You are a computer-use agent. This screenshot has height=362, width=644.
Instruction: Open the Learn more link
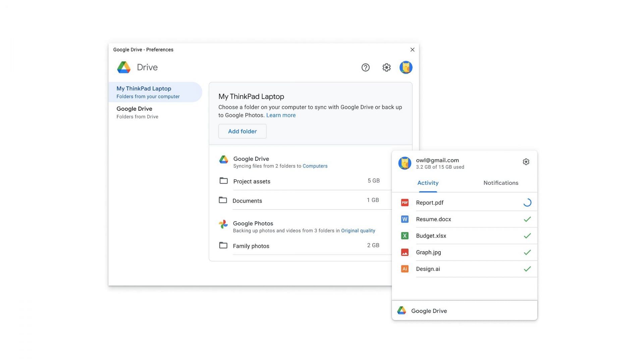281,115
